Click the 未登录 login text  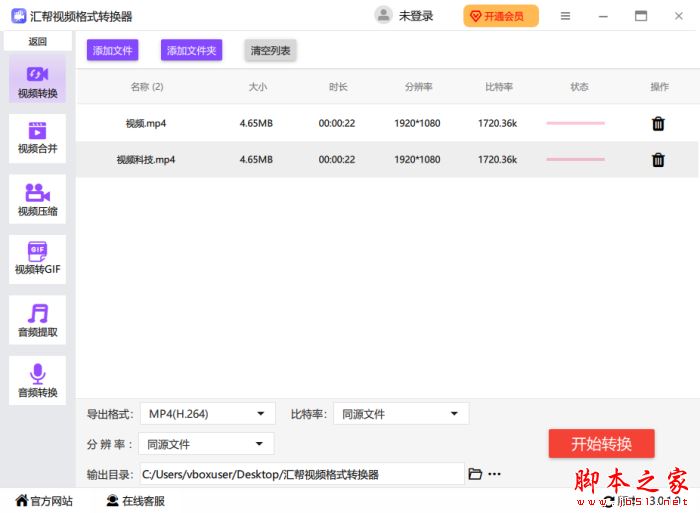coord(416,16)
